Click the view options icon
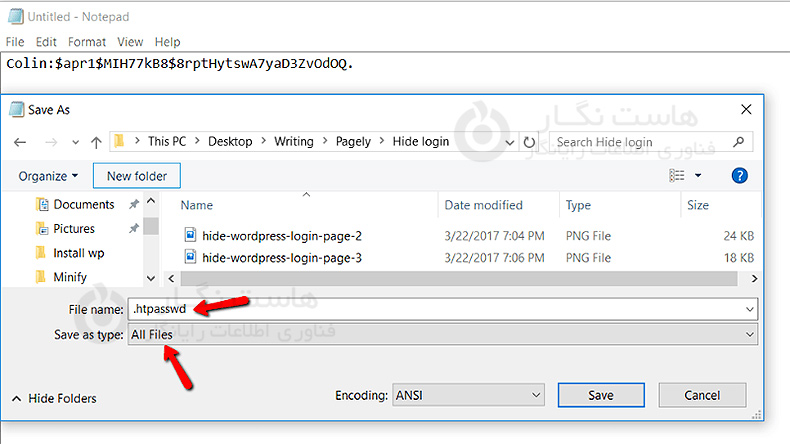The image size is (790, 444). (678, 176)
